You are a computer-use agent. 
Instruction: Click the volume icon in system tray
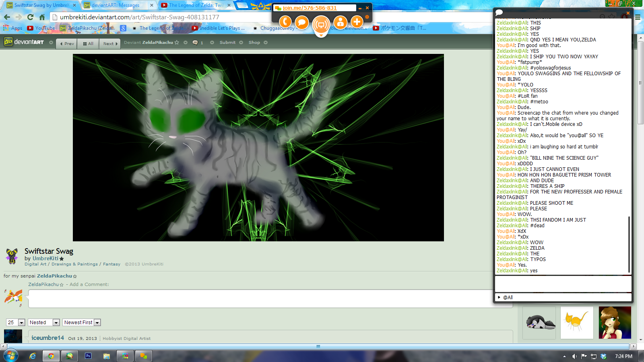pyautogui.click(x=574, y=356)
